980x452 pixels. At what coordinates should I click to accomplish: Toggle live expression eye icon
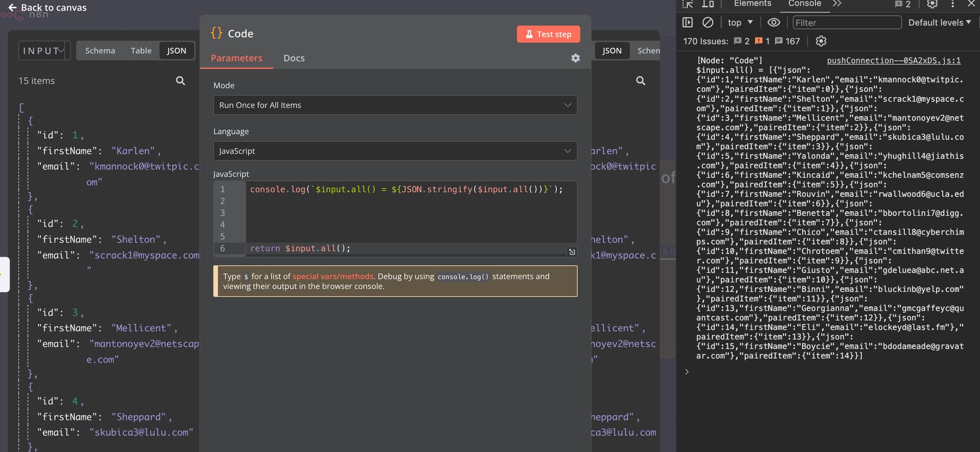point(774,22)
